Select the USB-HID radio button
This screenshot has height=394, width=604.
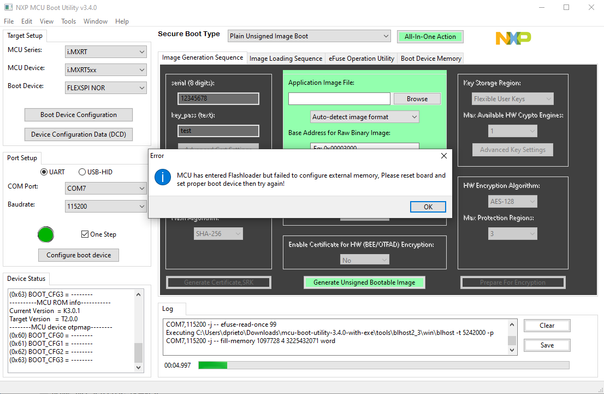(x=82, y=172)
